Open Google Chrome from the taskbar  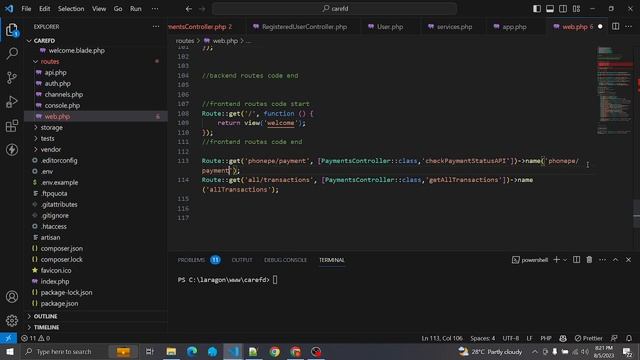tap(275, 351)
